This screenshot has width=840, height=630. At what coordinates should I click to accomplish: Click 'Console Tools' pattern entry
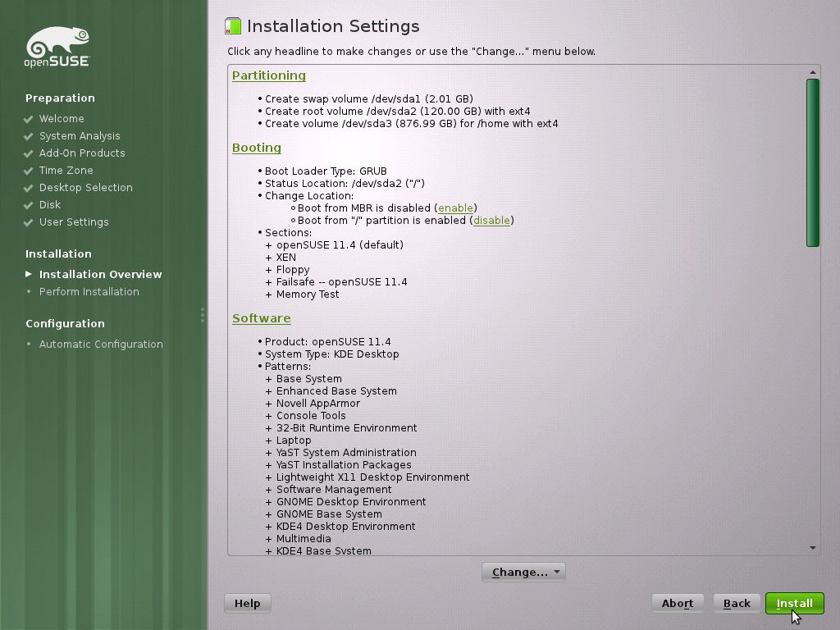pos(311,416)
